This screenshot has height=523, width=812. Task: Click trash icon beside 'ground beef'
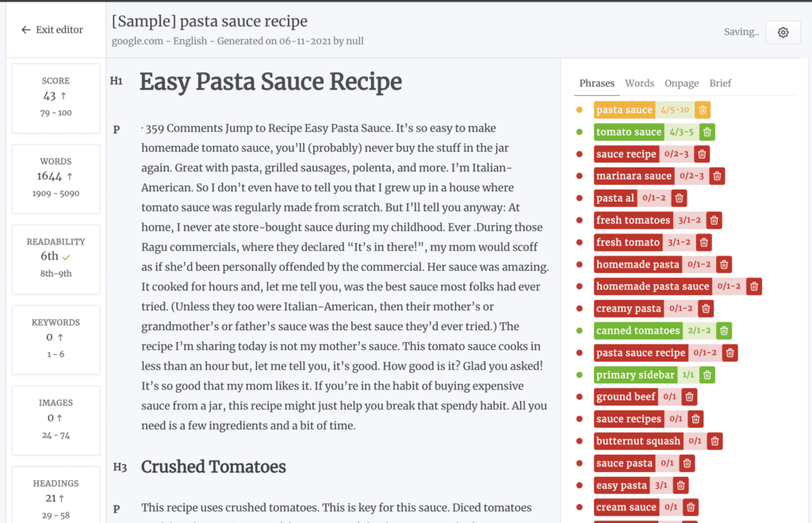pyautogui.click(x=690, y=397)
